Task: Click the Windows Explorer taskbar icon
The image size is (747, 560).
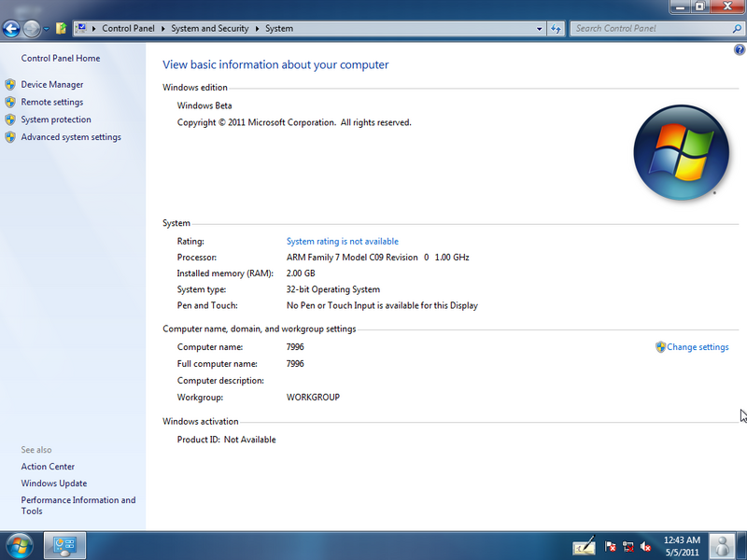Action: pos(63,546)
